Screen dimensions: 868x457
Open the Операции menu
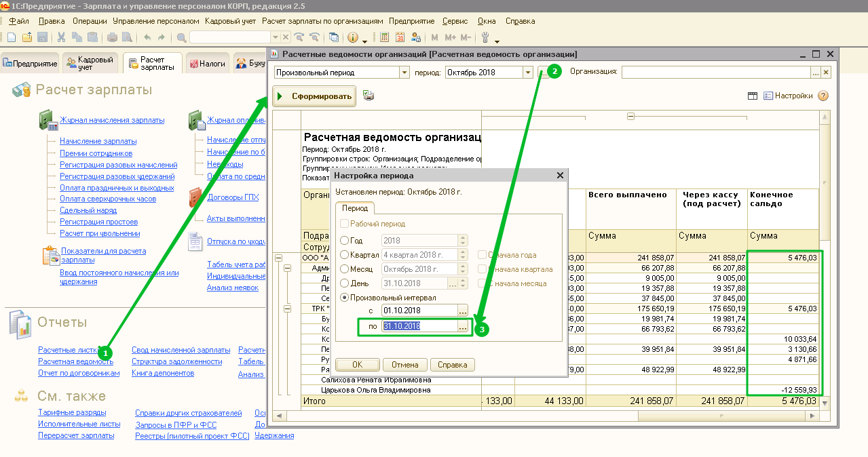point(90,21)
